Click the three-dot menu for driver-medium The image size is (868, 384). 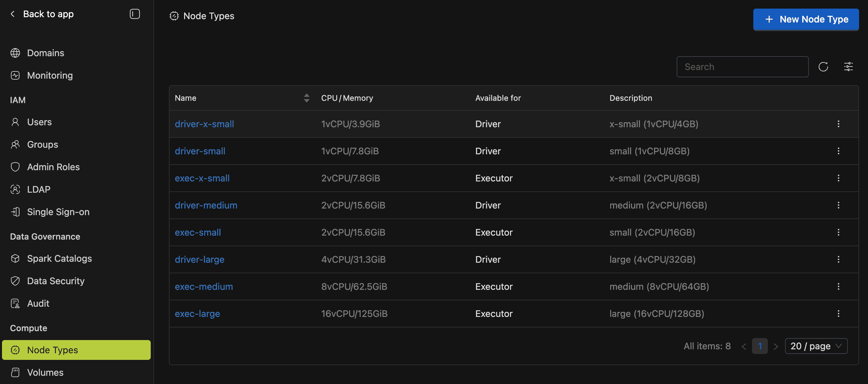[838, 205]
